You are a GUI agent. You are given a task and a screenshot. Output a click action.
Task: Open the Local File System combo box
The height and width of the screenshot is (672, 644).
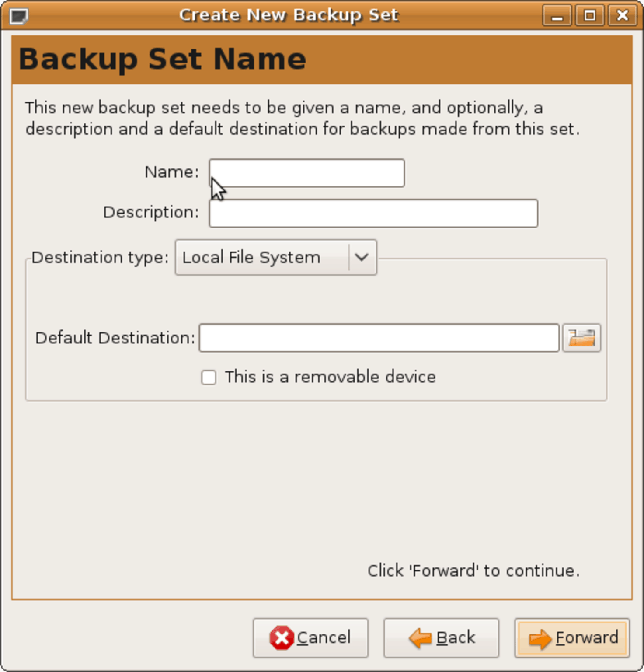276,257
